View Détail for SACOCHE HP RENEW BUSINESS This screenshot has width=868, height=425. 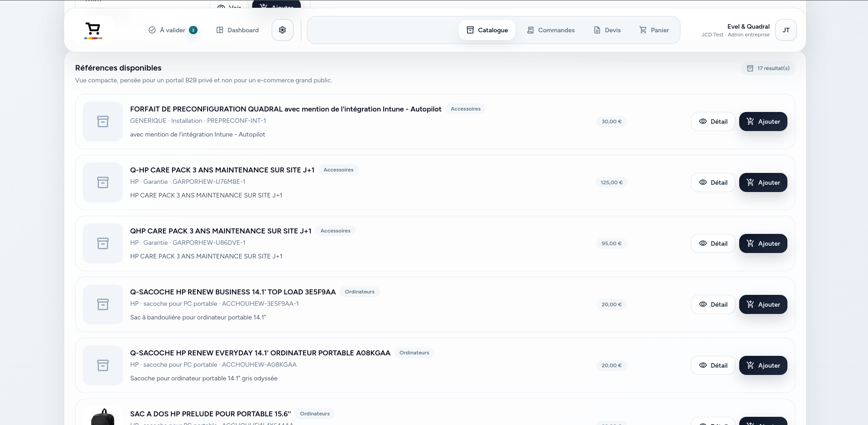click(713, 304)
